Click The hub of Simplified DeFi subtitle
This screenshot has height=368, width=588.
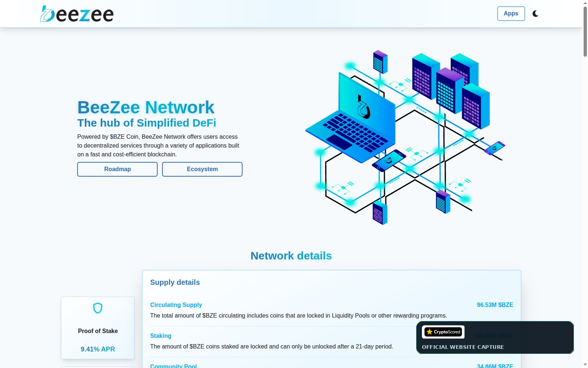(147, 123)
